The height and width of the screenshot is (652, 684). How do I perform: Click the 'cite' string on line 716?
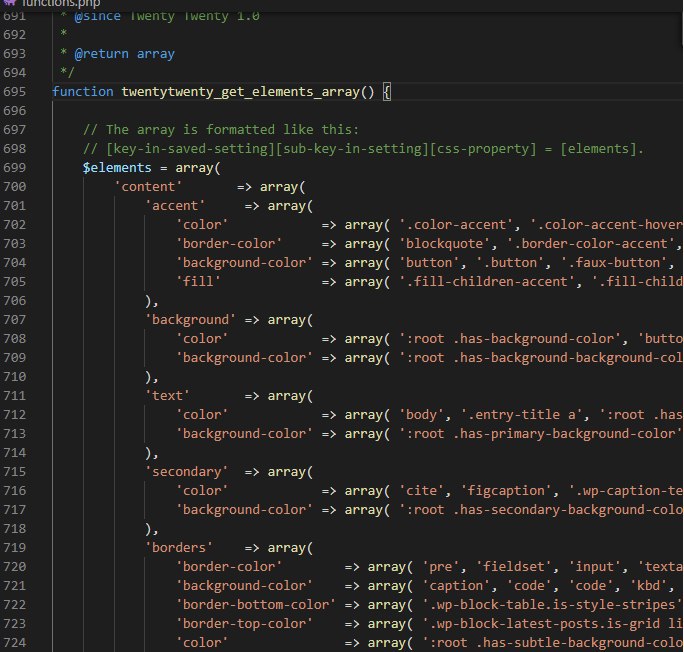click(x=421, y=491)
